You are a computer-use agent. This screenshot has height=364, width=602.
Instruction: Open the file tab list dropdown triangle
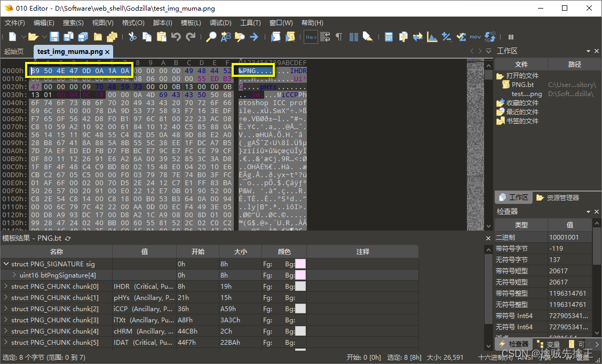(x=488, y=51)
